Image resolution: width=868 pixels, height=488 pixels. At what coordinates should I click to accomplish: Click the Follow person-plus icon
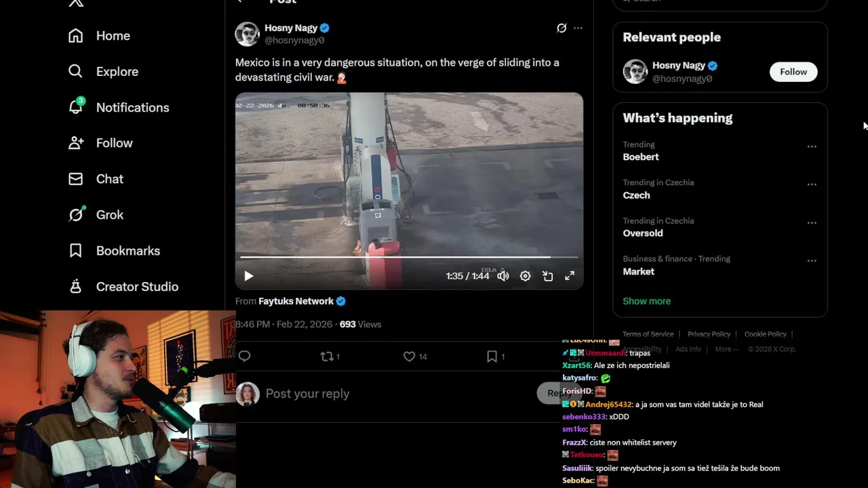pyautogui.click(x=75, y=143)
